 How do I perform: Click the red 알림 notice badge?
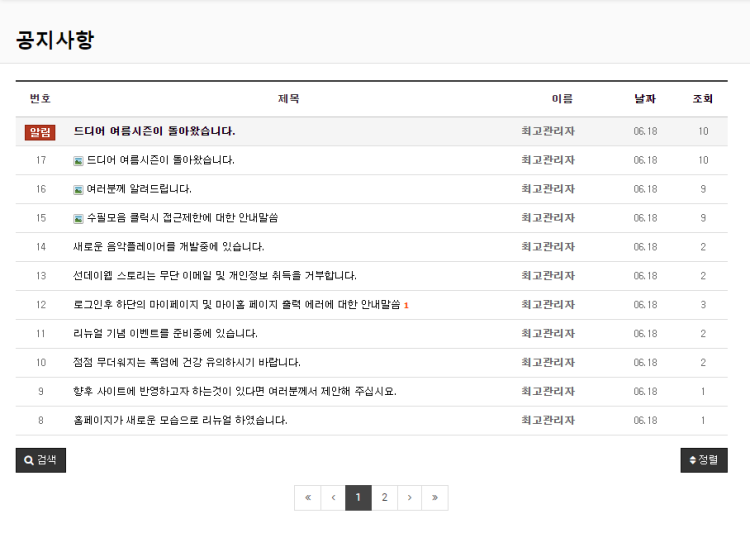40,132
